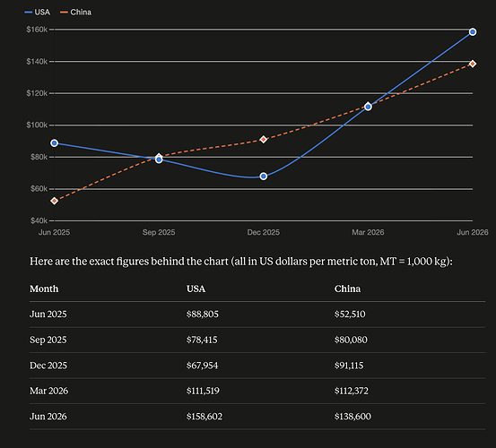Select USA data point for Jun 2025

[55, 143]
